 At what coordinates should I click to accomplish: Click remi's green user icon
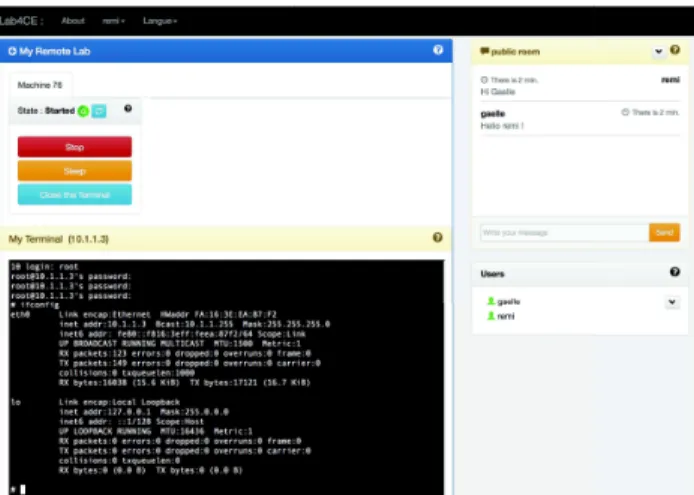coord(491,316)
